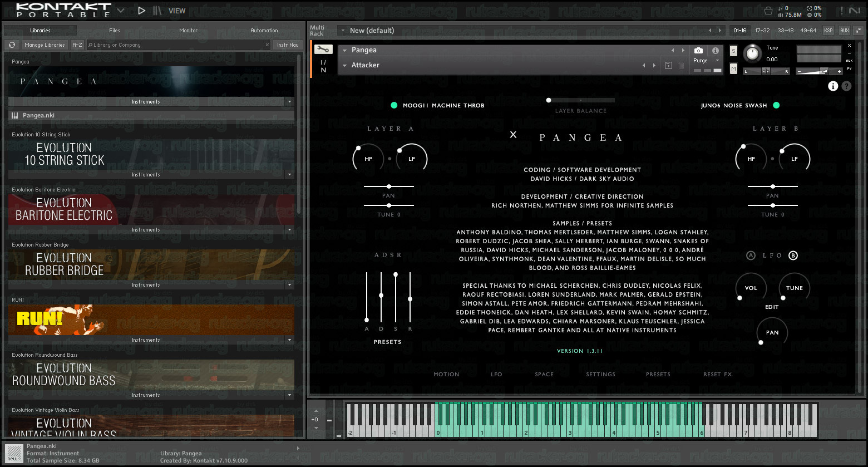Open the Purge menu
The height and width of the screenshot is (467, 868).
(707, 61)
